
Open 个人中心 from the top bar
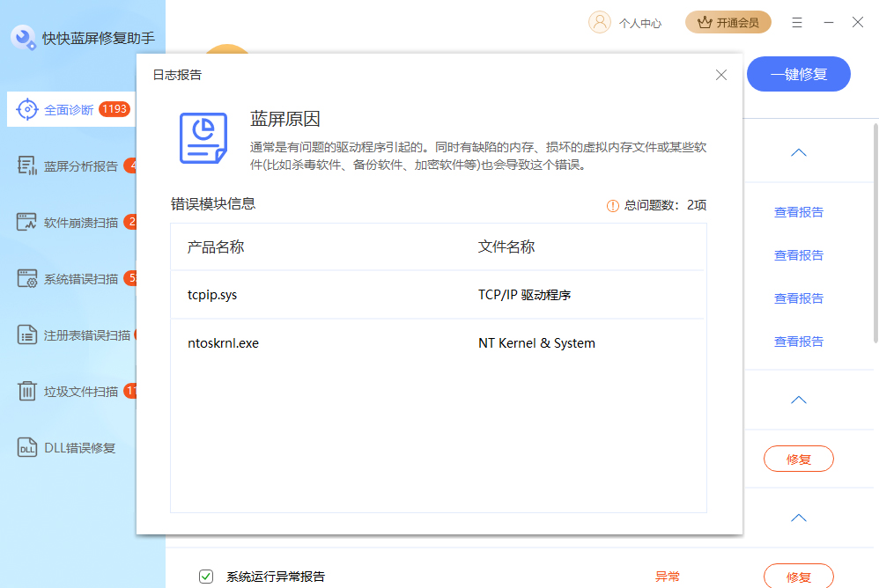point(625,22)
